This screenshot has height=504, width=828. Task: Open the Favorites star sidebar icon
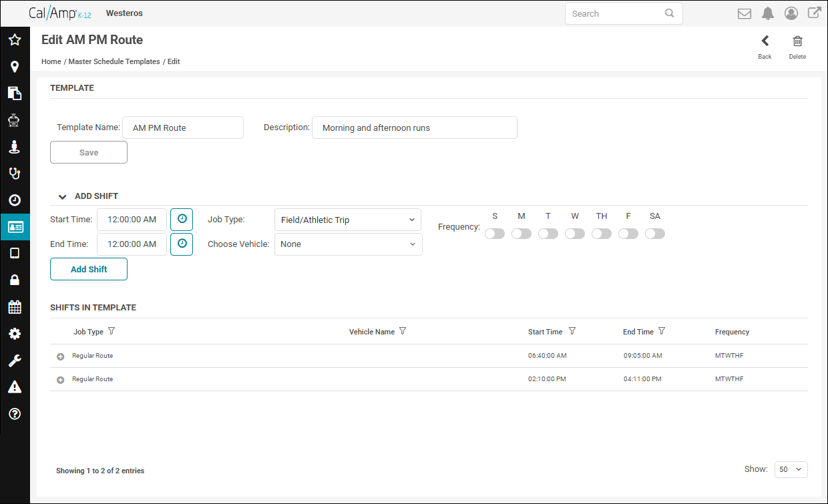(15, 40)
